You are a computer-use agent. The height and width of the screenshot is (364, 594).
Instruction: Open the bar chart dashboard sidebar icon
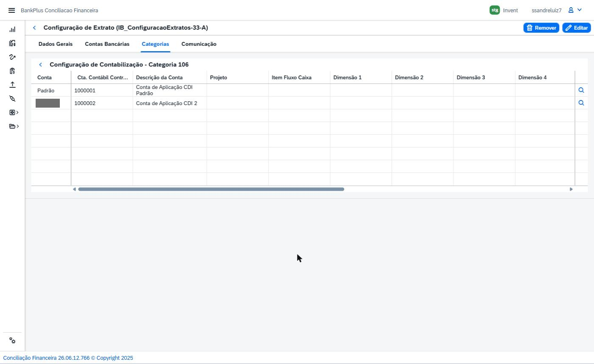click(12, 29)
